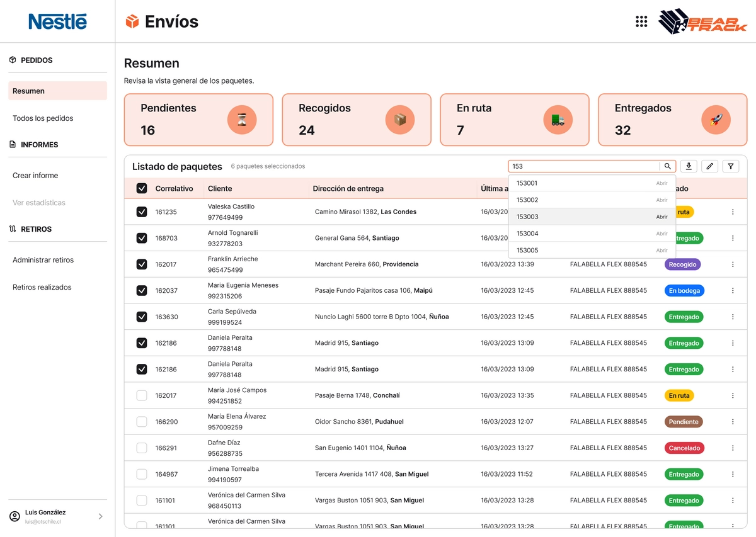Select suggestion 153002 from search dropdown
Viewport: 756px width, 537px height.
tap(592, 200)
